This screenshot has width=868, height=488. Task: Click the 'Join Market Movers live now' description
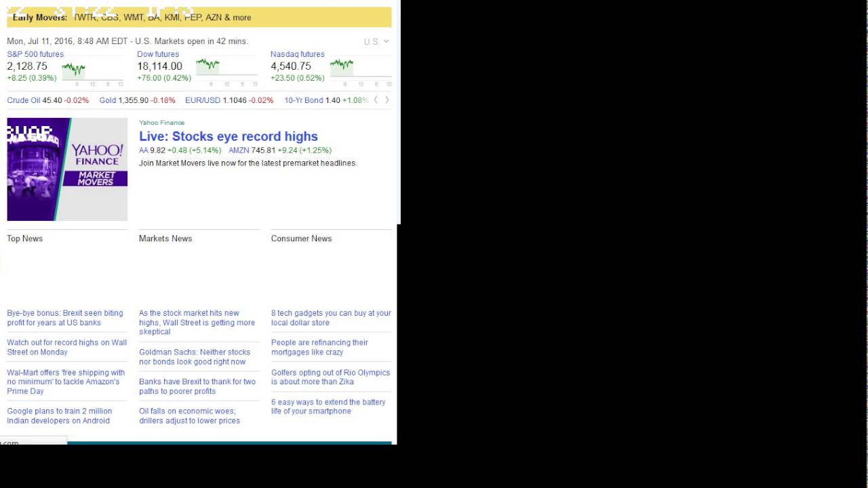click(248, 163)
